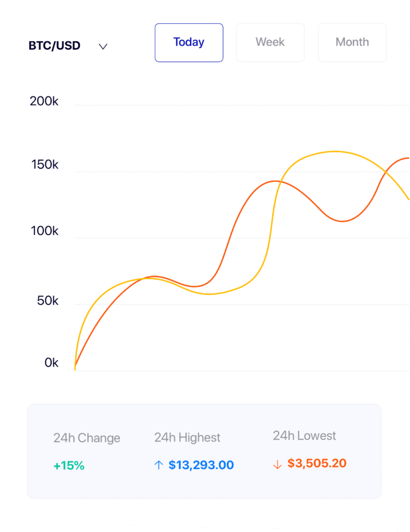Image resolution: width=410 pixels, height=532 pixels.
Task: Click the 24h Lowest label
Action: [x=305, y=435]
